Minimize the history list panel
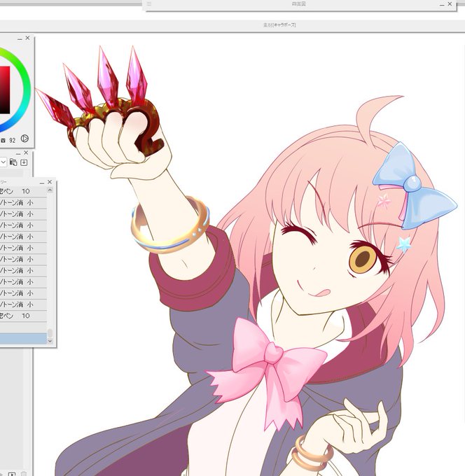The height and width of the screenshot is (476, 465). 42,183
